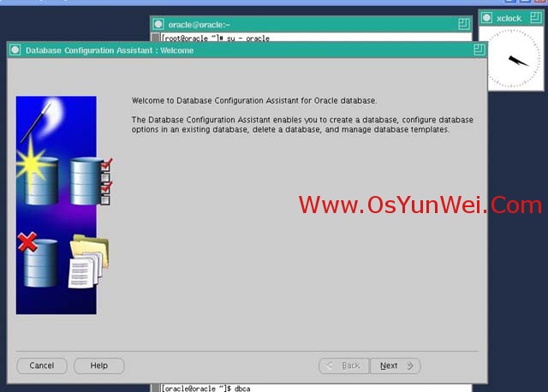Open window menu icon of the xclock window

click(x=486, y=17)
